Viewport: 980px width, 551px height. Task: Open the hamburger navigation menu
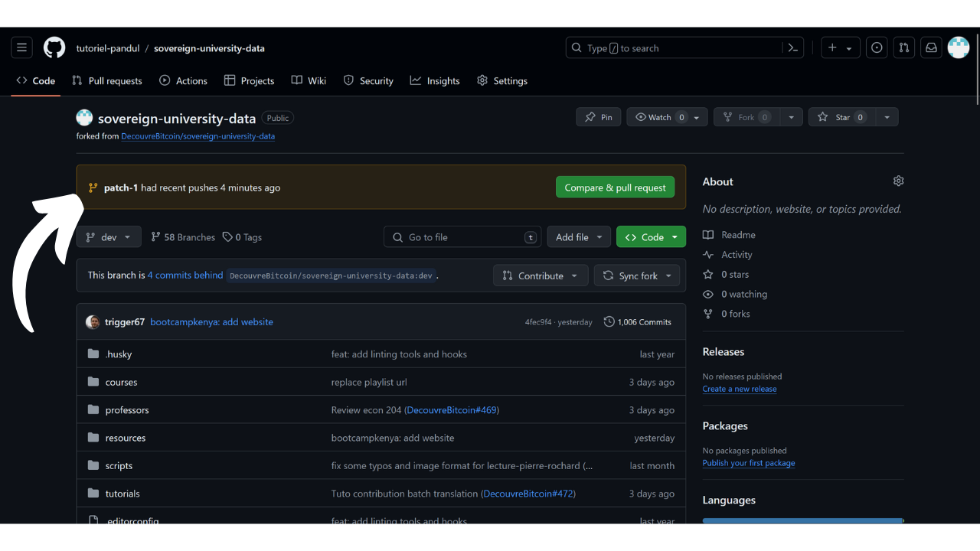pos(21,48)
